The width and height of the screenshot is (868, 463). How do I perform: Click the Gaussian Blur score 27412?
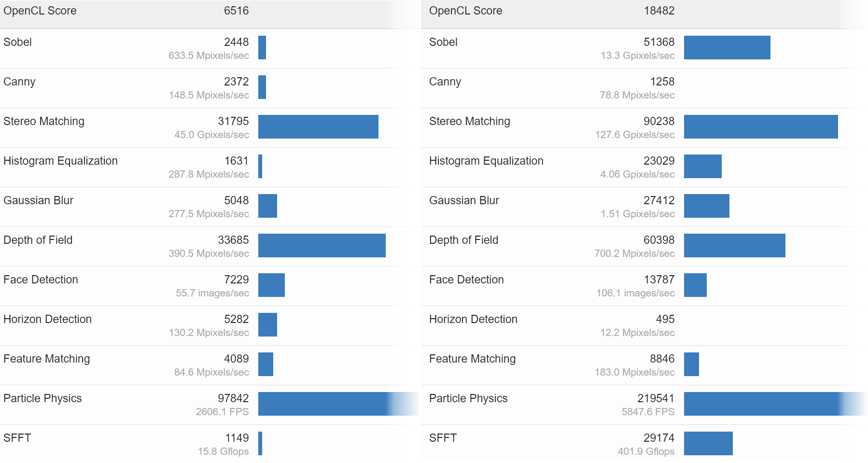tap(659, 200)
